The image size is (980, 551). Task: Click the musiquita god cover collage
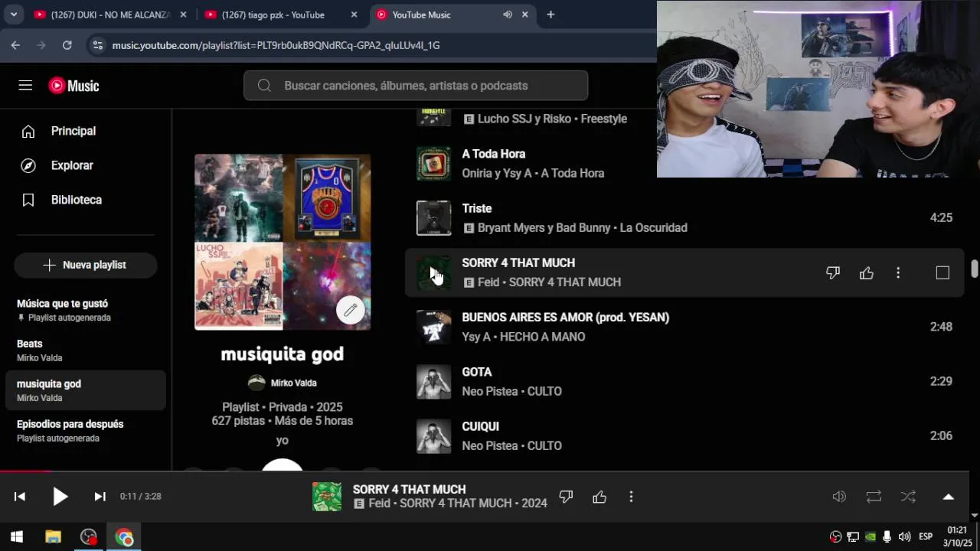coord(283,242)
